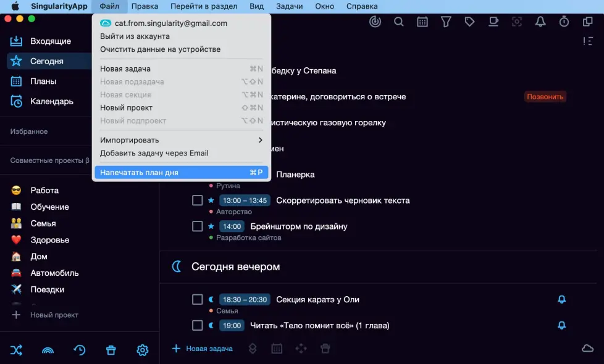Mark task 'Брейншторм по дизайну' complete

point(198,226)
